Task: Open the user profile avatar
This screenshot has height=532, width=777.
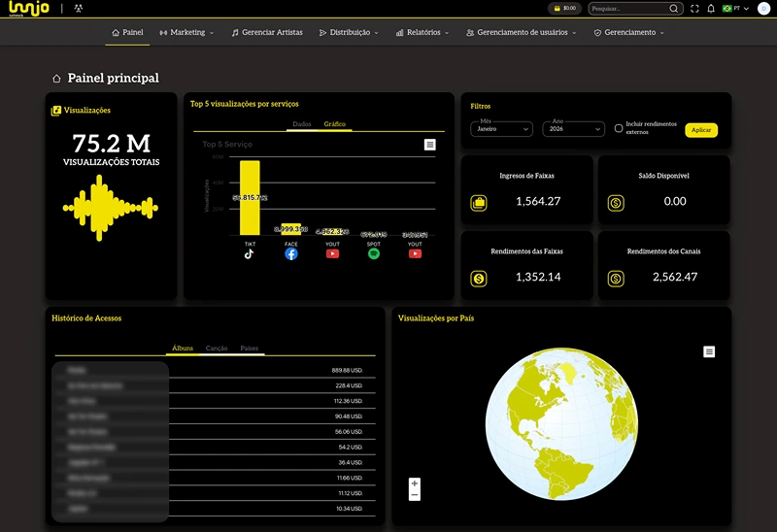Action: [763, 9]
